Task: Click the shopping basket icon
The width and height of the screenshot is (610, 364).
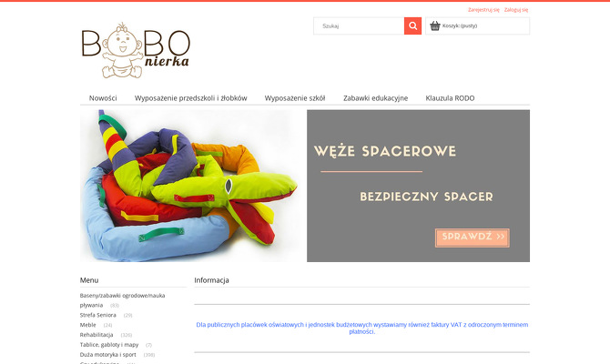Action: coord(435,25)
